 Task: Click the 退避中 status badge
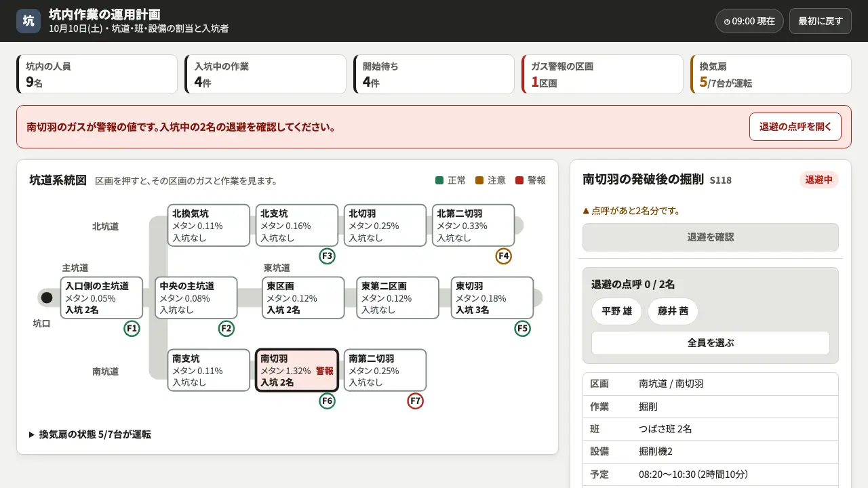(818, 180)
